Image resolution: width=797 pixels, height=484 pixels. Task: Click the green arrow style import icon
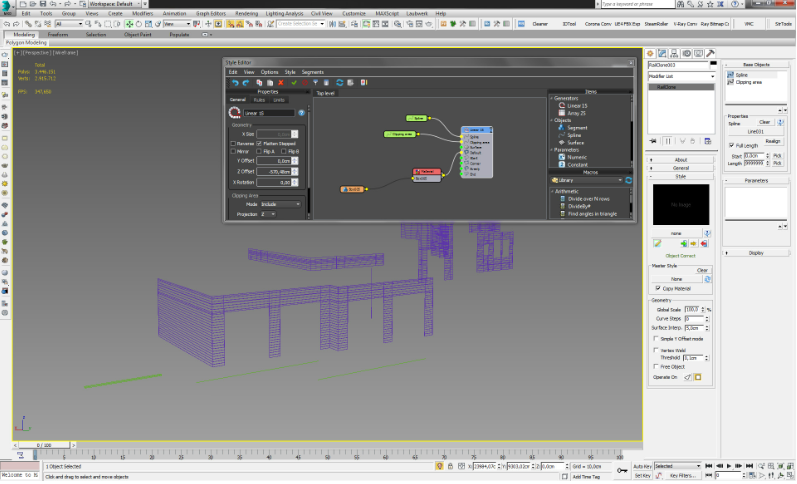coord(683,244)
